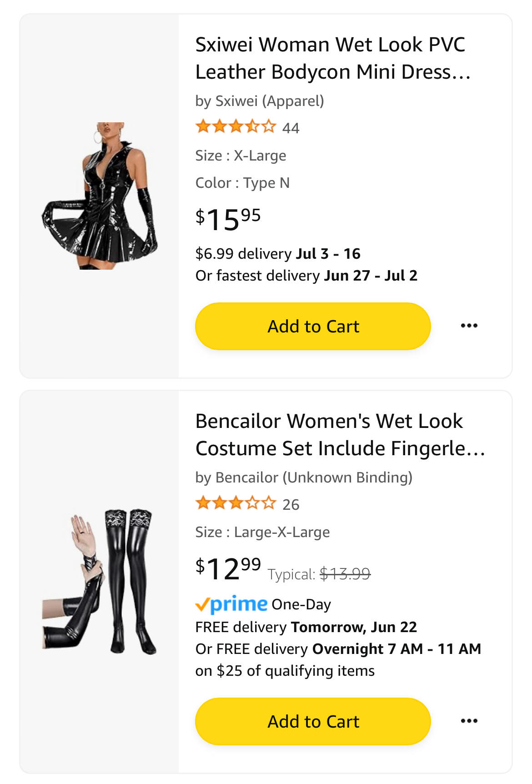Click Sxiwei dress star rating
This screenshot has width=532, height=784.
click(236, 126)
